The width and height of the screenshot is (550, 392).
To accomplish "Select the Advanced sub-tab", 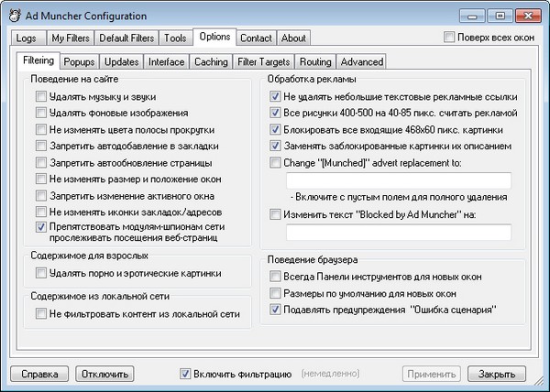I will [x=361, y=62].
